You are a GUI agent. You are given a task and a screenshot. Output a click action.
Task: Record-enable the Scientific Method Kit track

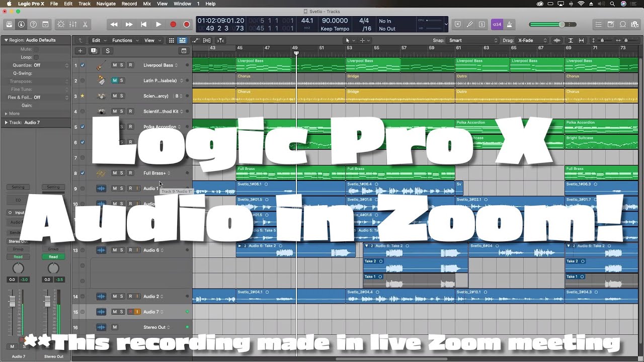(130, 112)
